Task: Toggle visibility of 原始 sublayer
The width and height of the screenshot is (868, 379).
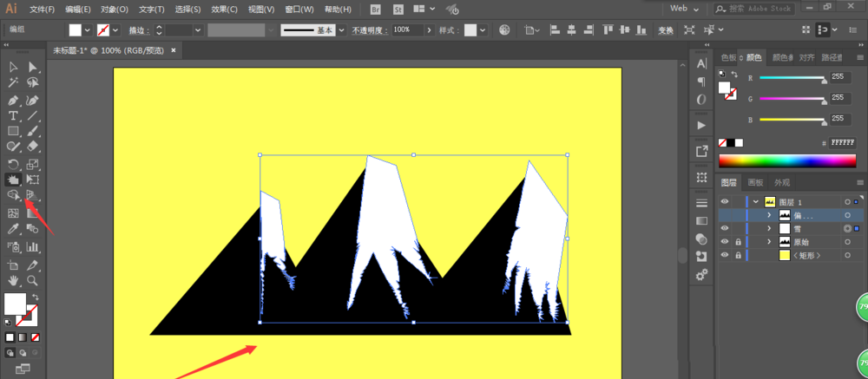Action: (x=724, y=242)
